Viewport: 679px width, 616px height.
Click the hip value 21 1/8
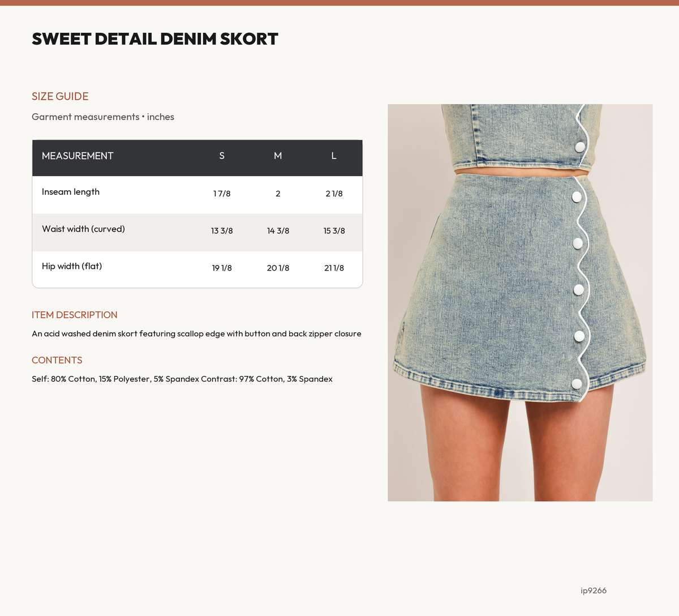(334, 268)
